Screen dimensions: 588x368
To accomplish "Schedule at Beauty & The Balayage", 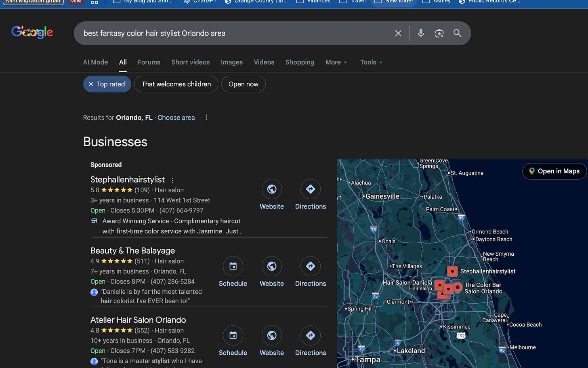I will pyautogui.click(x=233, y=266).
